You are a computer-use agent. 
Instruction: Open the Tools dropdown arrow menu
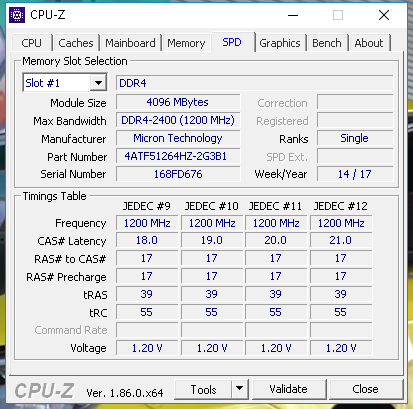(239, 389)
